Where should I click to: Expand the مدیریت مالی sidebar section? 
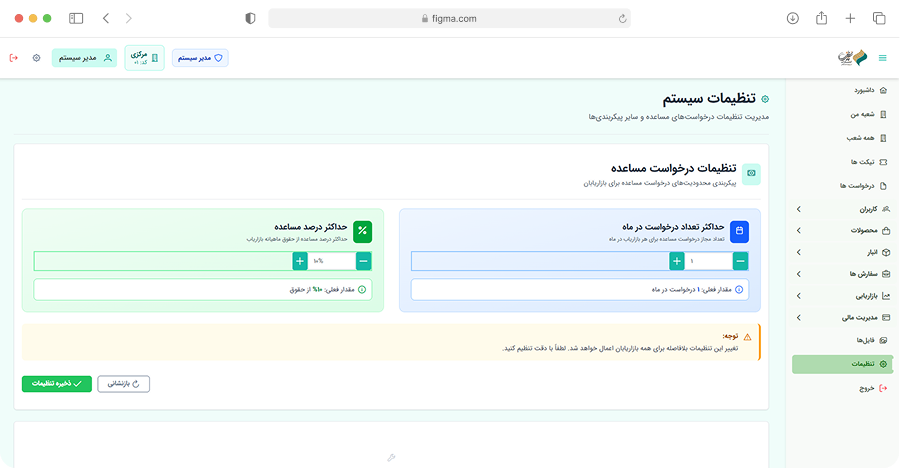tap(798, 318)
